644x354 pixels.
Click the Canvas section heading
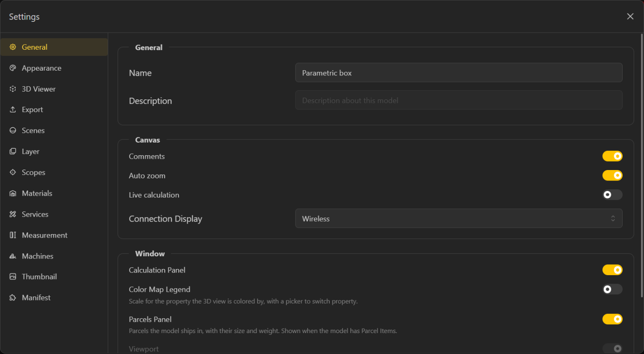[147, 140]
